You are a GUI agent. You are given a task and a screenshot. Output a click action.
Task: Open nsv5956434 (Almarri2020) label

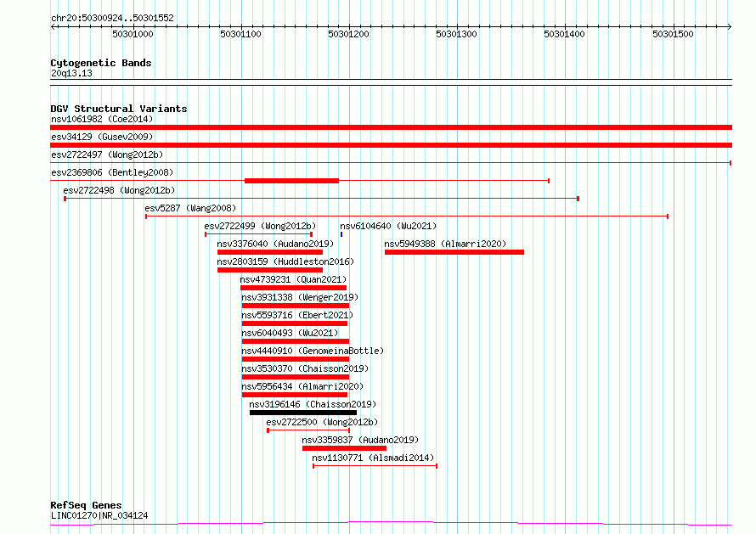(x=302, y=386)
